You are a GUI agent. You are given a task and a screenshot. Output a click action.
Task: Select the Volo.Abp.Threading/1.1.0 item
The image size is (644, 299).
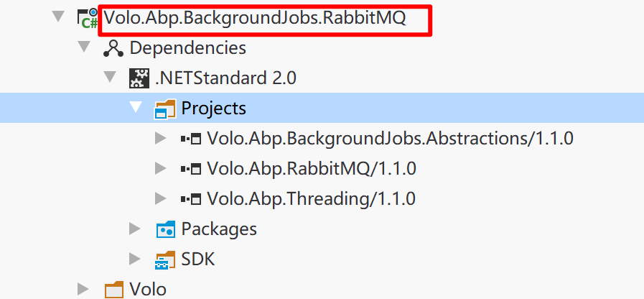[311, 199]
